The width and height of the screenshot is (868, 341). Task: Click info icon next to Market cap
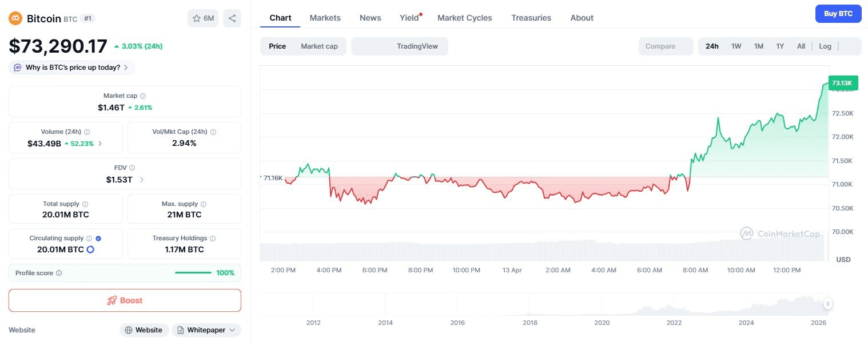tap(143, 96)
